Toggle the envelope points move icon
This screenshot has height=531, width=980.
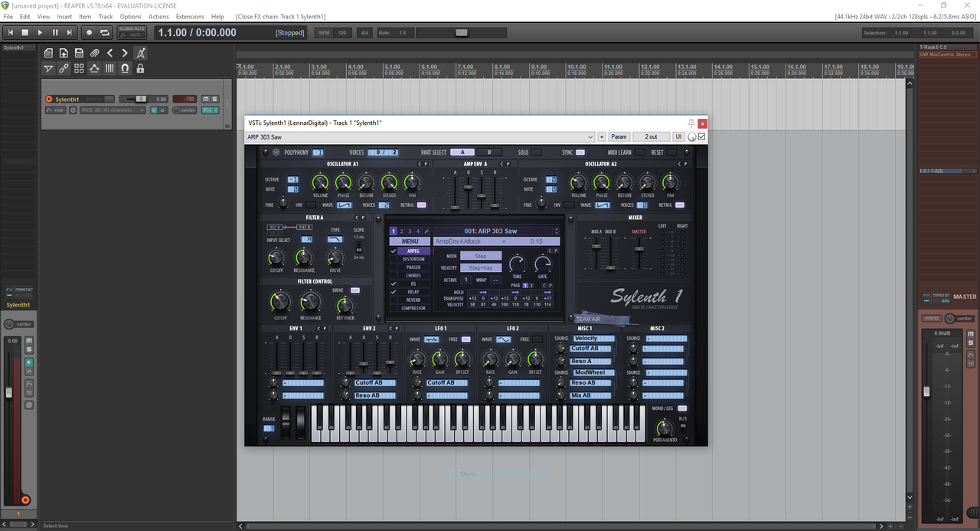tap(94, 68)
